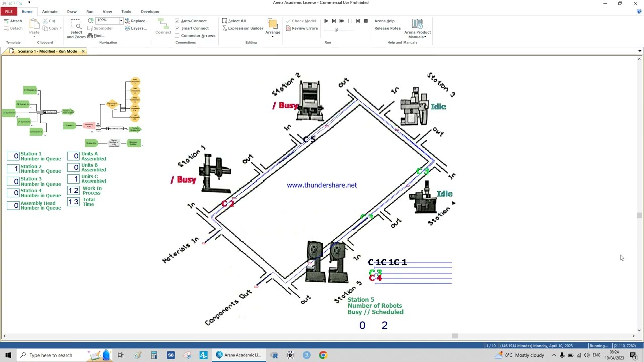Image resolution: width=644 pixels, height=362 pixels.
Task: Click the zoom percentage field showing 109%
Action: click(107, 21)
